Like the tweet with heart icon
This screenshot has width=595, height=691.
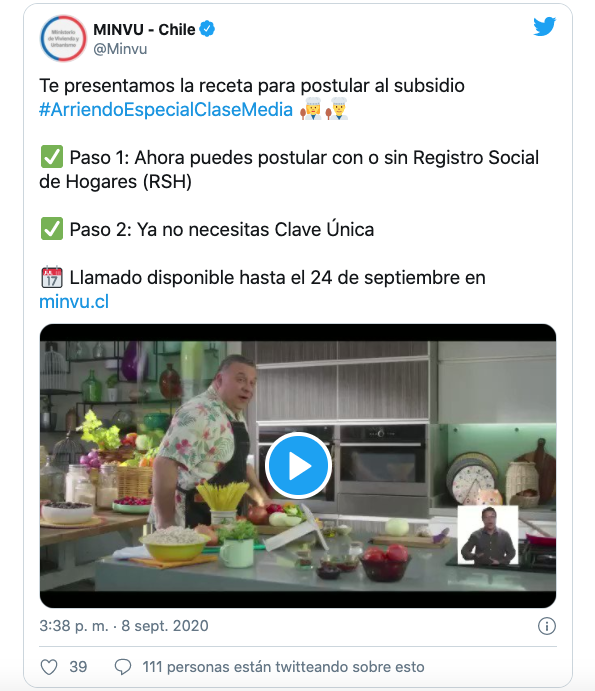(49, 667)
